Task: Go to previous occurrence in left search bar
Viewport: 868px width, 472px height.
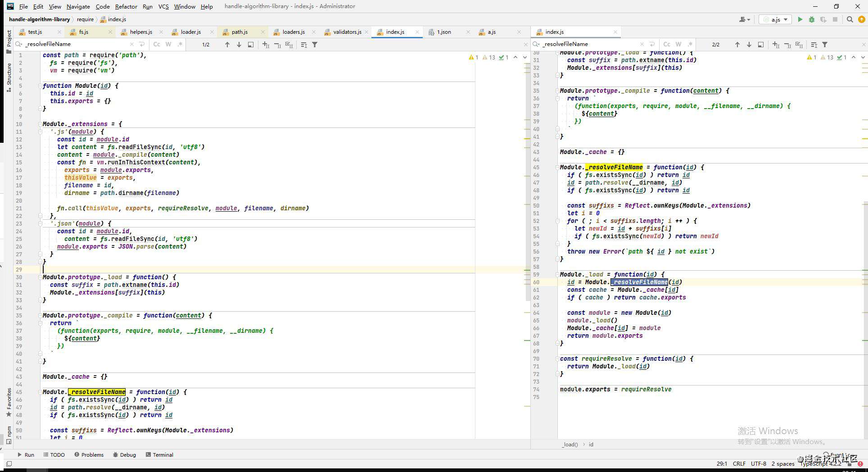Action: click(x=227, y=45)
